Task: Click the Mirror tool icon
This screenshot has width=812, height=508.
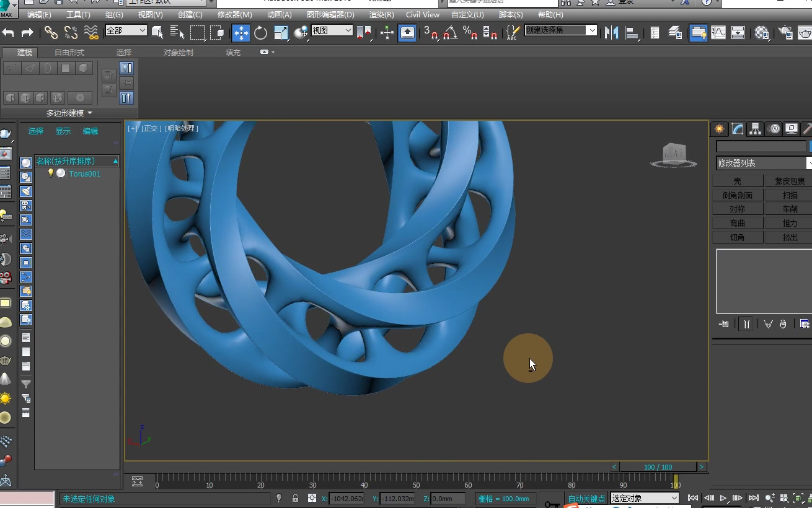Action: coord(612,33)
